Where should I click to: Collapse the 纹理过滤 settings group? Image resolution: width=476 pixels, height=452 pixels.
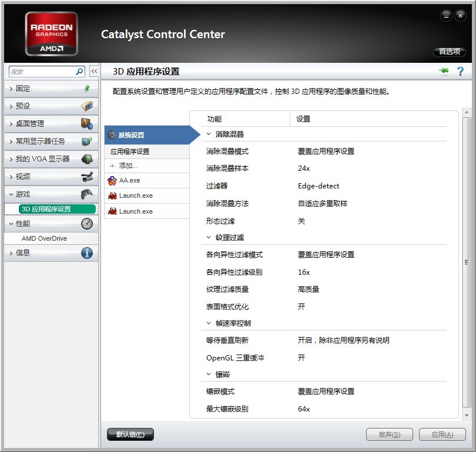point(209,237)
